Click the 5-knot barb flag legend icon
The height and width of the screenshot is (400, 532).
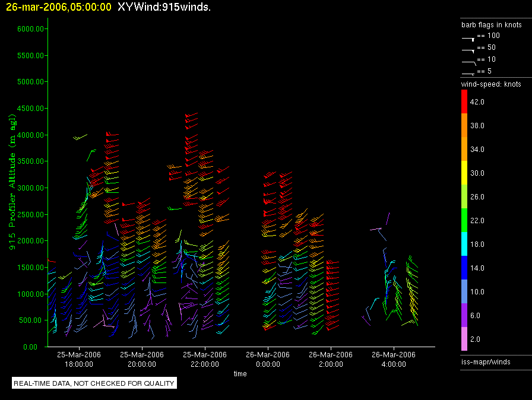click(x=468, y=74)
